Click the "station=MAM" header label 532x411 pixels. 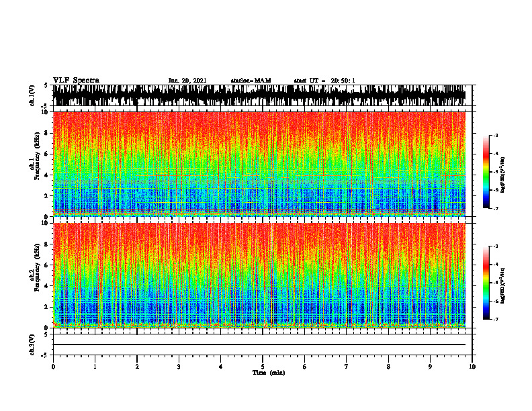pos(251,81)
